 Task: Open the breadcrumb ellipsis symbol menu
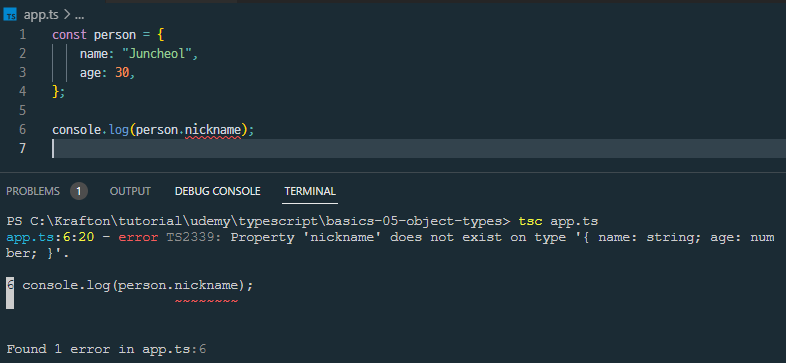(x=79, y=15)
